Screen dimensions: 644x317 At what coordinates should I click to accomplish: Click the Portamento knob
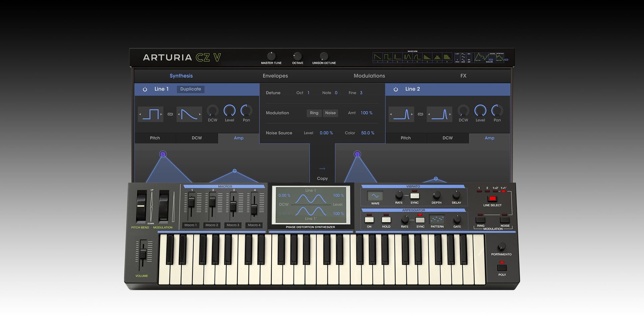coord(501,247)
